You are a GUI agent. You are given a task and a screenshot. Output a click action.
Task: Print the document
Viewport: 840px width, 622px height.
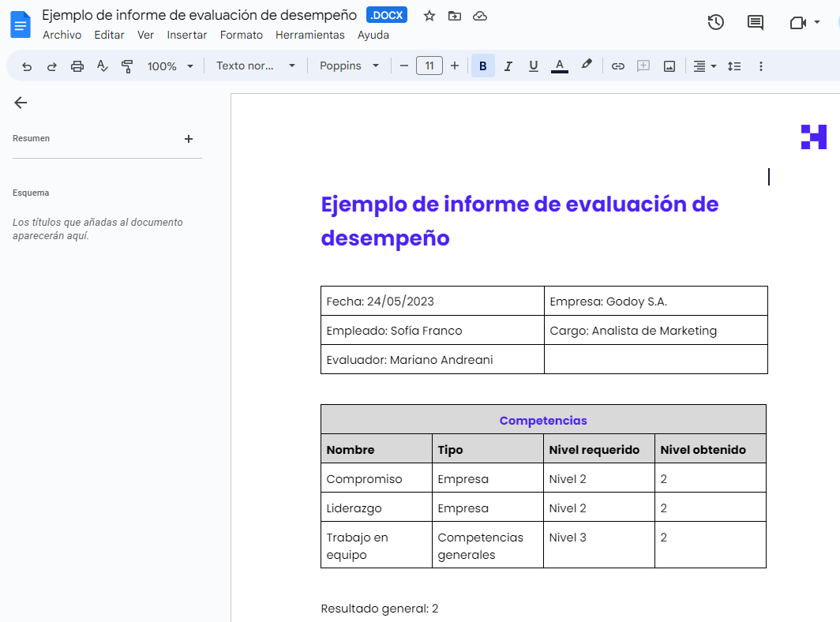pos(77,66)
